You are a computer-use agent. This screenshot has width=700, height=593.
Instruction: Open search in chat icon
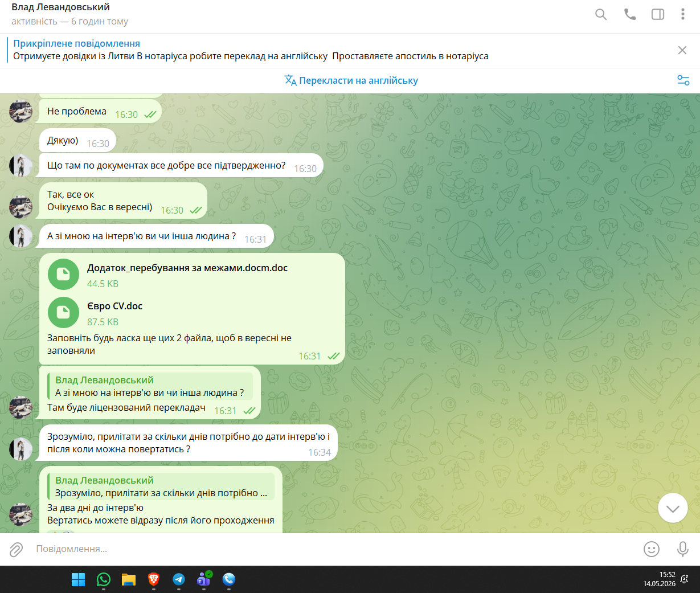[x=601, y=14]
